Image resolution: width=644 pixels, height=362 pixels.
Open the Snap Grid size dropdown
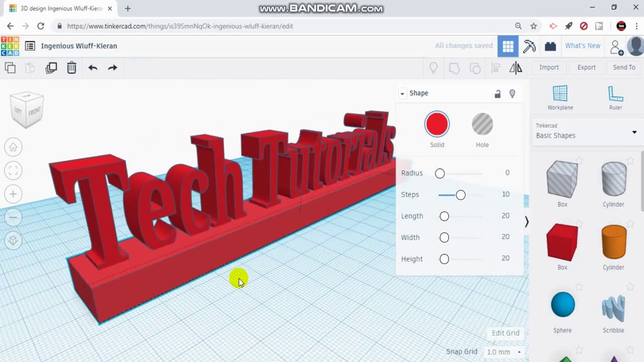click(504, 352)
